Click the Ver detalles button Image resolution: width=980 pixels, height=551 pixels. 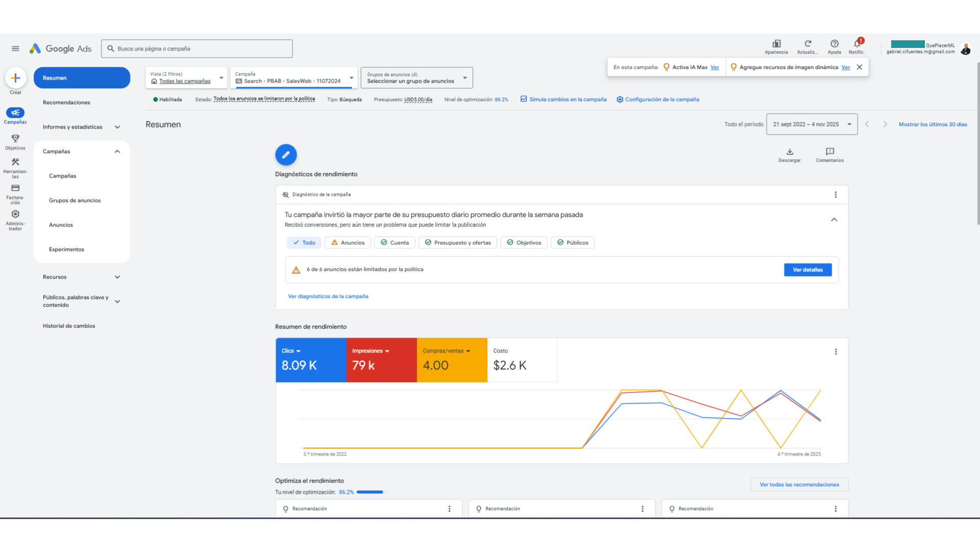[807, 270]
